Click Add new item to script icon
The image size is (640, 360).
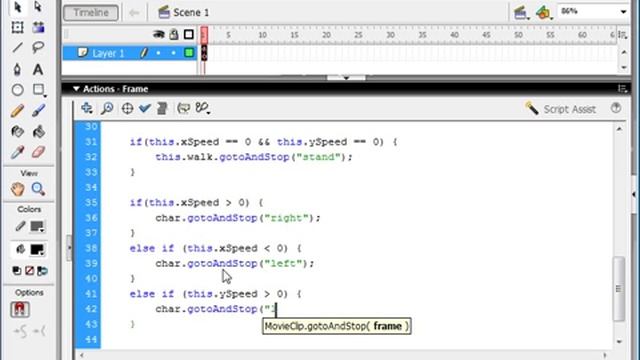pos(87,108)
